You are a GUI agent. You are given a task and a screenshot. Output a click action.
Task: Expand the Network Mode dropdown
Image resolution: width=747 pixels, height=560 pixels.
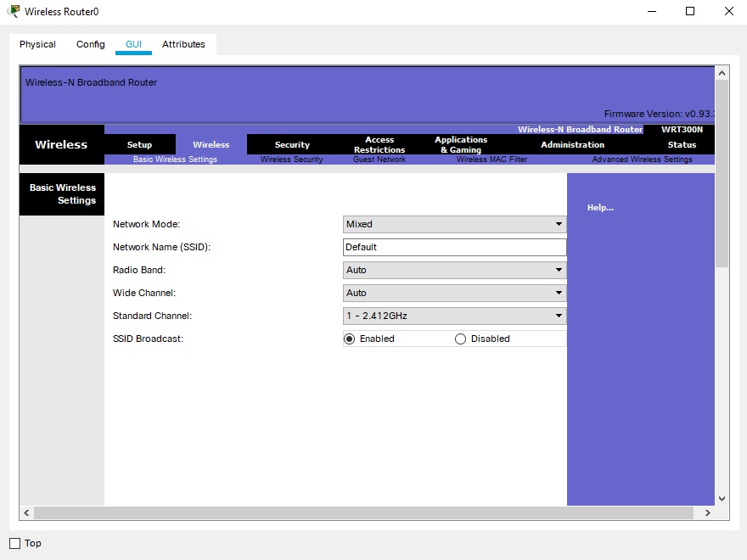click(x=454, y=224)
